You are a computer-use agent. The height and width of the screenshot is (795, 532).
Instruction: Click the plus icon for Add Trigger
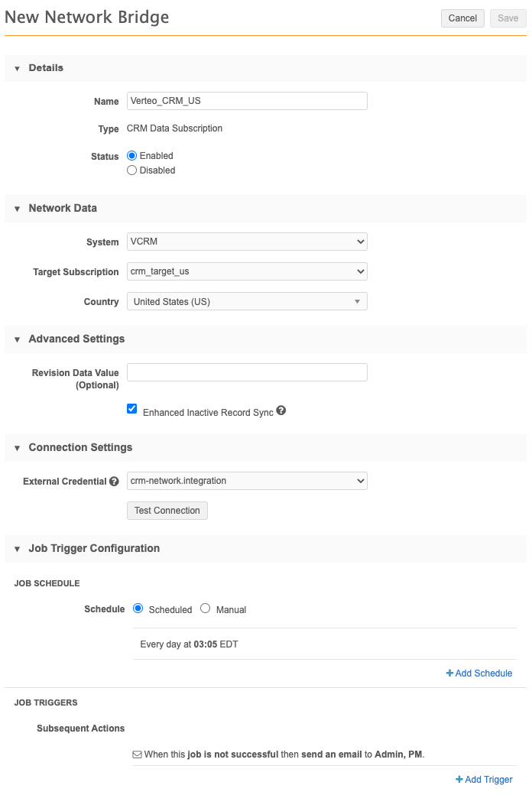click(459, 780)
